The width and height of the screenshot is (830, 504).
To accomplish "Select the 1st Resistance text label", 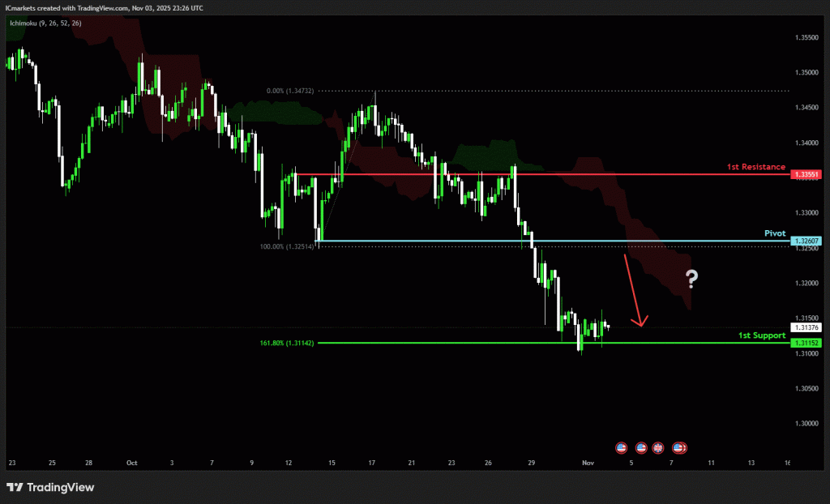I will point(755,167).
